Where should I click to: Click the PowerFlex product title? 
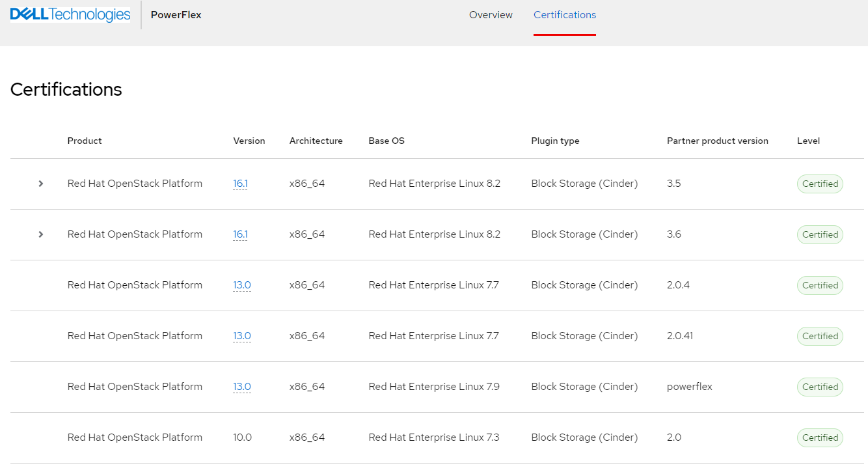[x=176, y=15]
